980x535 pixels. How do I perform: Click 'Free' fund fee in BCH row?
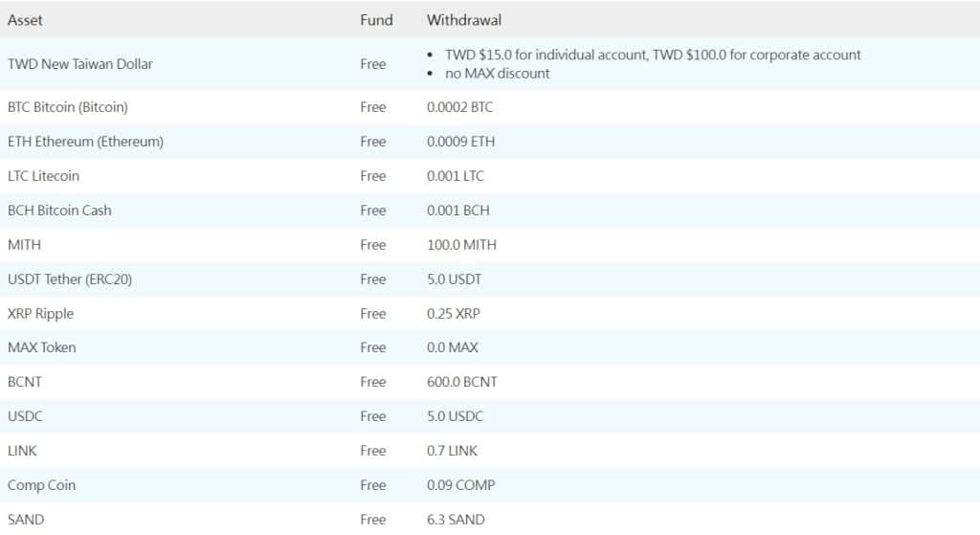tap(372, 210)
